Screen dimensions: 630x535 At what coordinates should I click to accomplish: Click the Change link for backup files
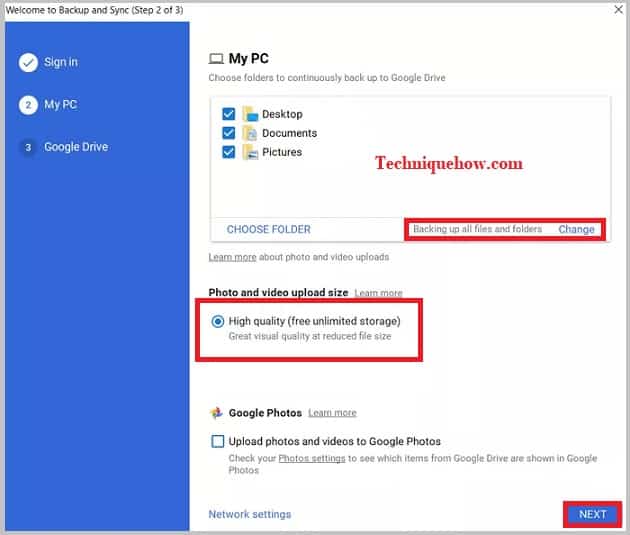[577, 229]
